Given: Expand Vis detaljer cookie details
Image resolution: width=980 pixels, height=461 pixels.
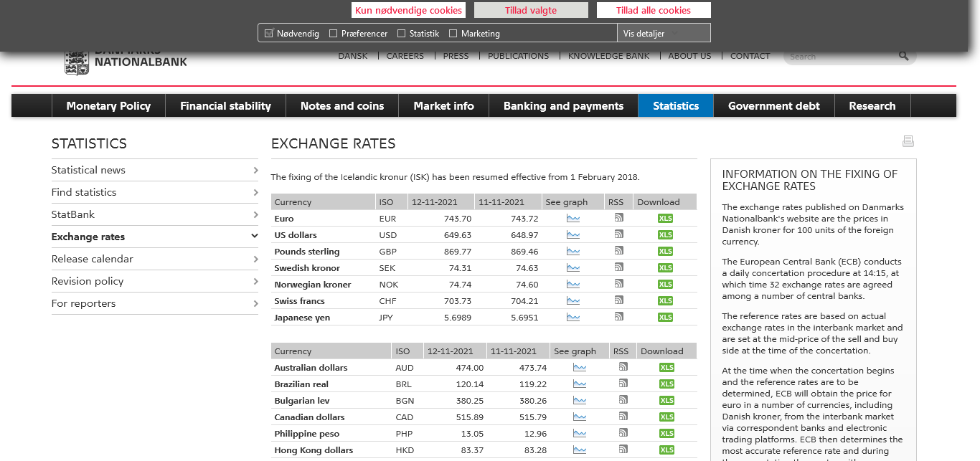Looking at the screenshot, I should (663, 34).
